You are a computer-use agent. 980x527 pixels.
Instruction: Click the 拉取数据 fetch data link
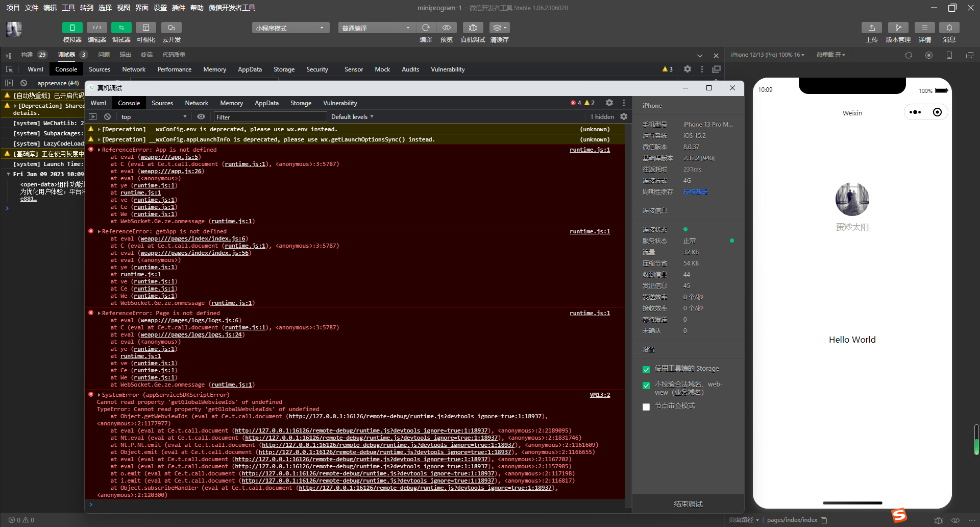[696, 192]
